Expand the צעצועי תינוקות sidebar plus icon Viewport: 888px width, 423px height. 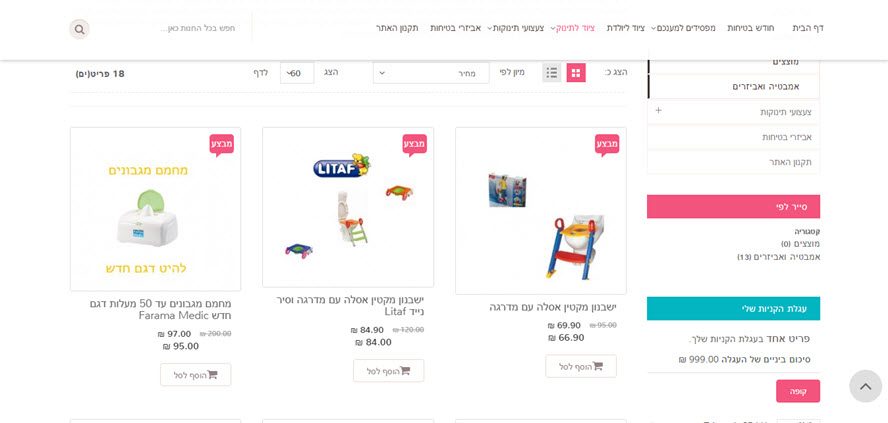click(659, 110)
